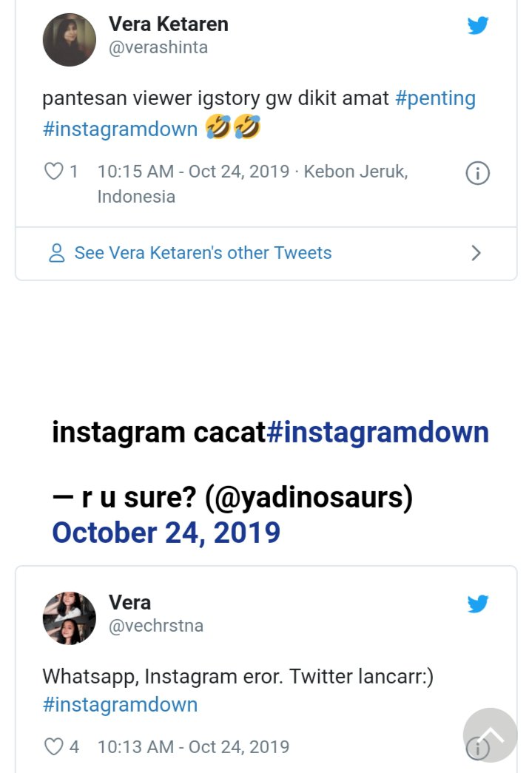Open #instagramdown hashtag in Twitter lancarr tweet
Image resolution: width=532 pixels, height=773 pixels.
coord(120,704)
